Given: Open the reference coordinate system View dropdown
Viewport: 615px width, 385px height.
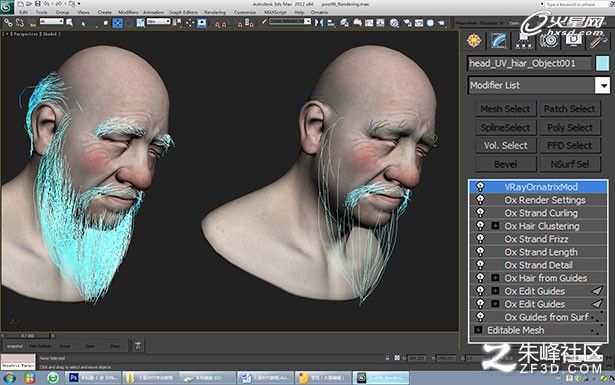Looking at the screenshot, I should [x=158, y=22].
